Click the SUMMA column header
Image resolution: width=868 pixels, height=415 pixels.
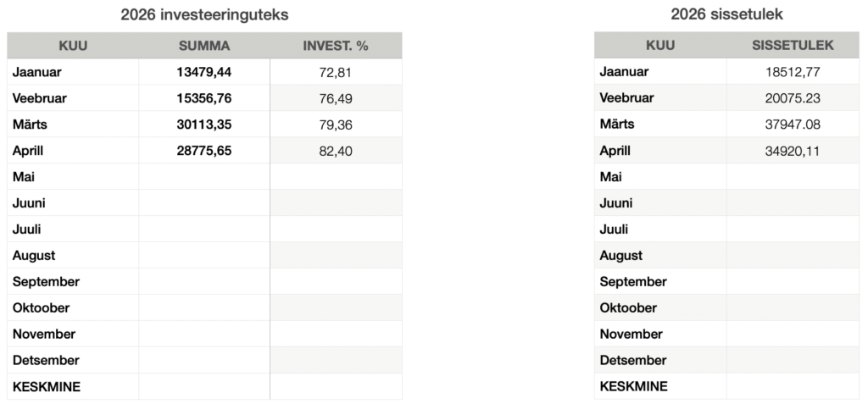point(203,46)
